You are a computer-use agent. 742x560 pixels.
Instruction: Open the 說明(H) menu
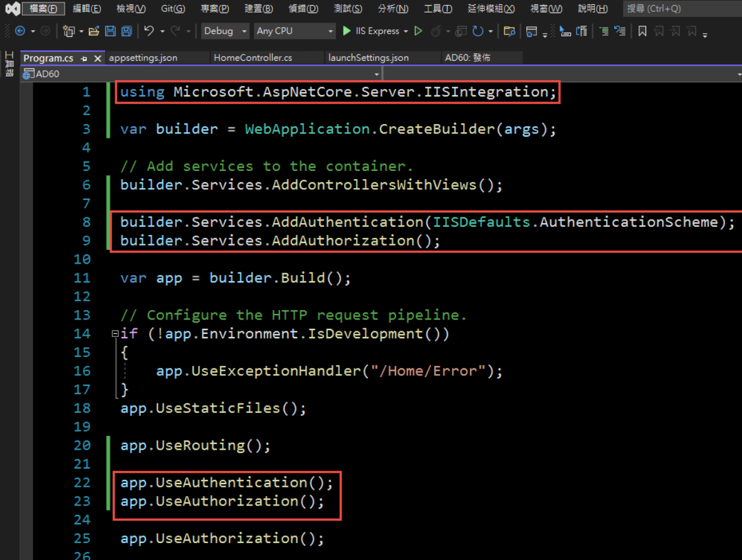pyautogui.click(x=593, y=9)
